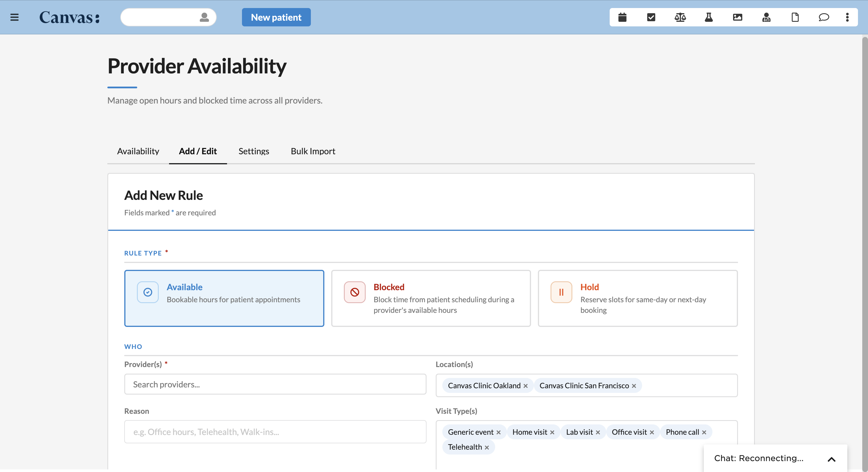Remove the Office visit chip

[652, 432]
